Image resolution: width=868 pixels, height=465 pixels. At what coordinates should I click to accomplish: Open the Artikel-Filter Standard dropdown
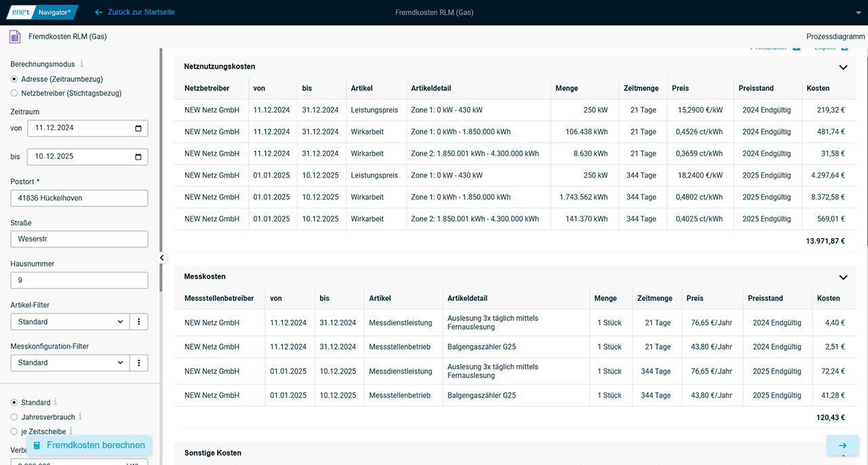tap(70, 322)
